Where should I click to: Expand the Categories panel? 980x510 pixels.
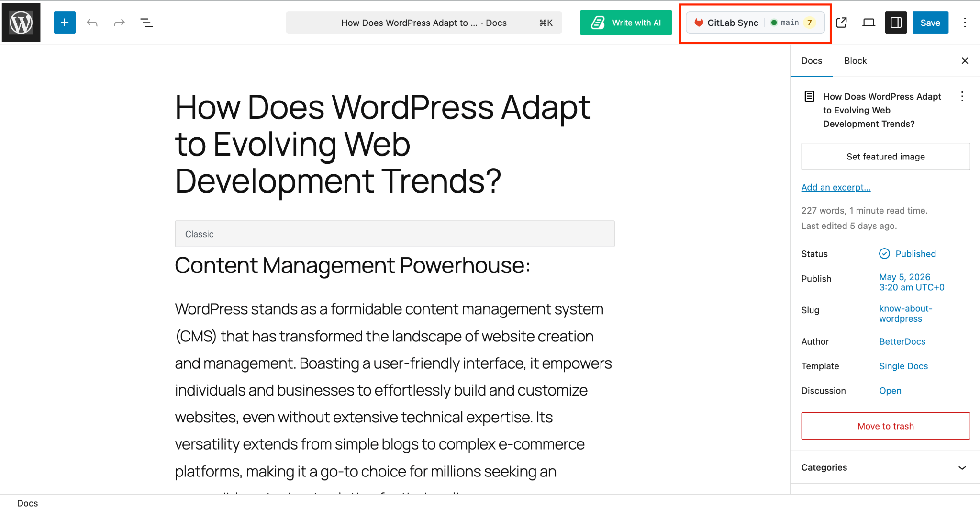coord(884,467)
